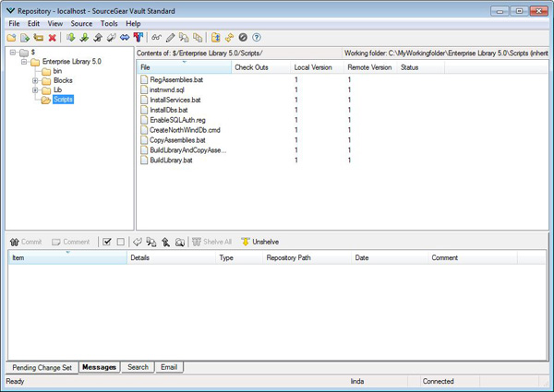Click the checked box icon in pending toolbar

pyautogui.click(x=108, y=242)
